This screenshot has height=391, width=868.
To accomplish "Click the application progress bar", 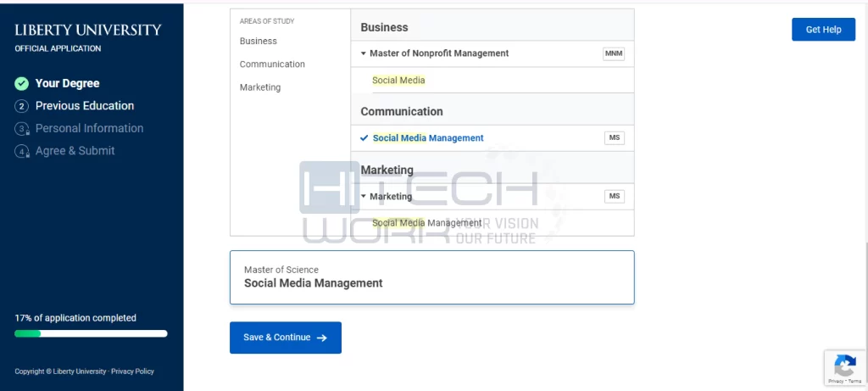I will tap(91, 334).
